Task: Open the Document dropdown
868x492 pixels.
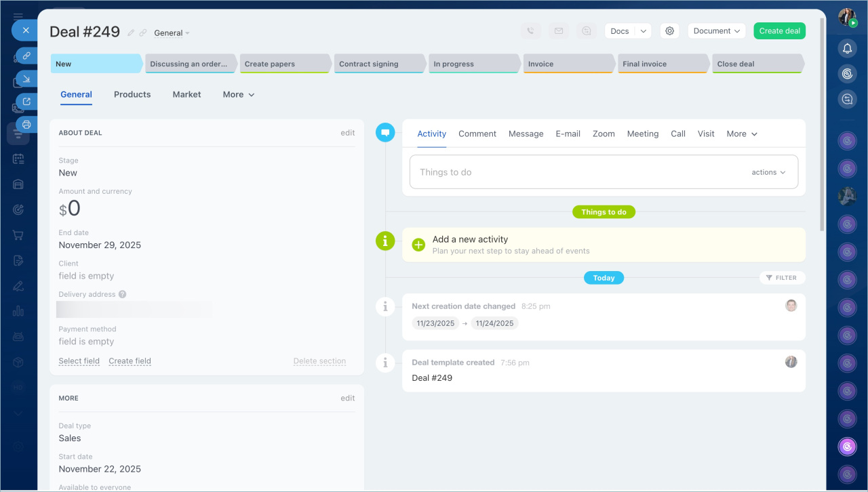Action: (x=716, y=31)
